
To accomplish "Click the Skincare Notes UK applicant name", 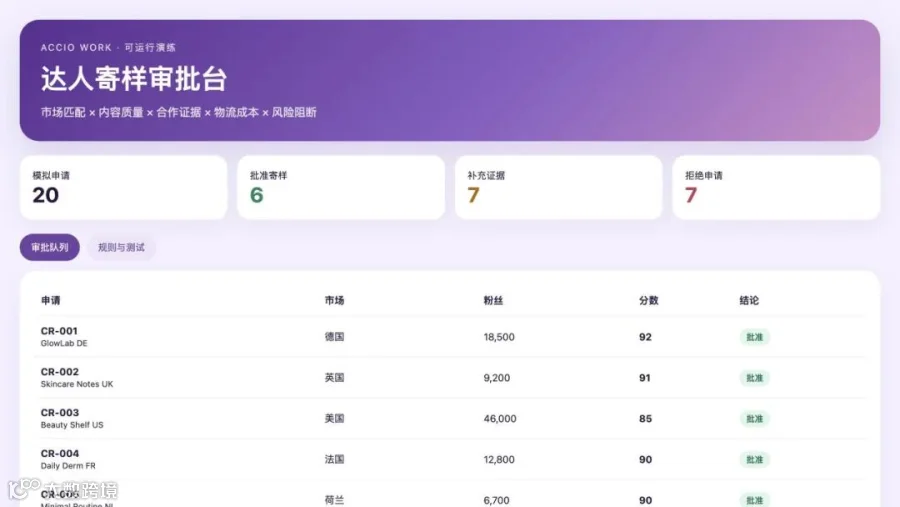I will [x=77, y=384].
